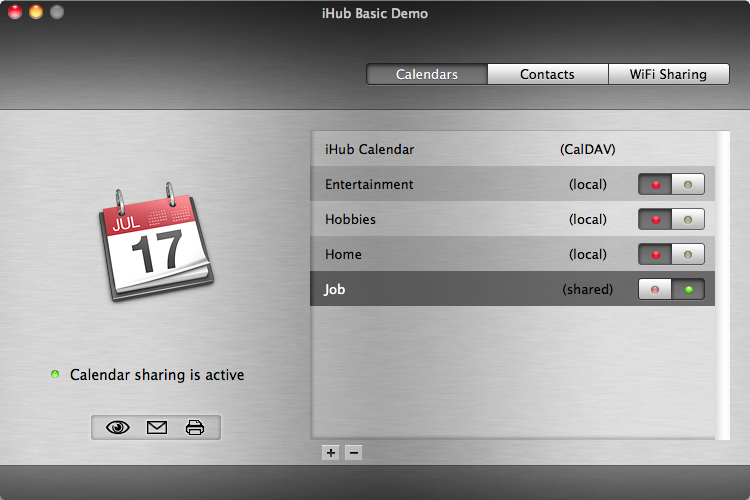Select the Hobbies calendar row
Image resolution: width=750 pixels, height=500 pixels.
click(x=513, y=219)
